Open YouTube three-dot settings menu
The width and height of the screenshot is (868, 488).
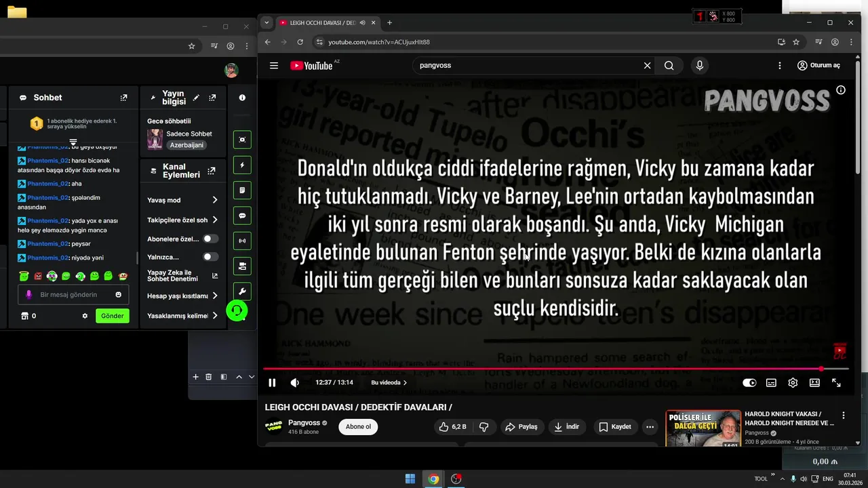coord(780,66)
